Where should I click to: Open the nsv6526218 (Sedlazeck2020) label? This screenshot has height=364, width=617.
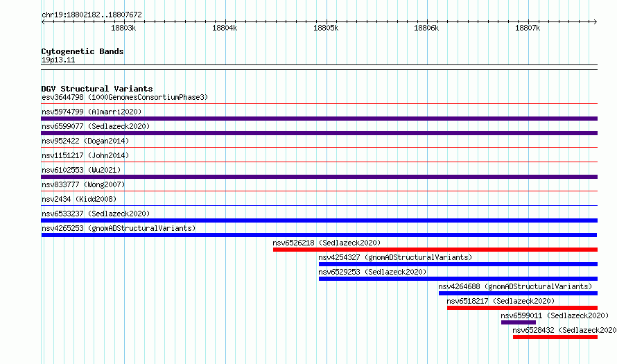point(327,243)
